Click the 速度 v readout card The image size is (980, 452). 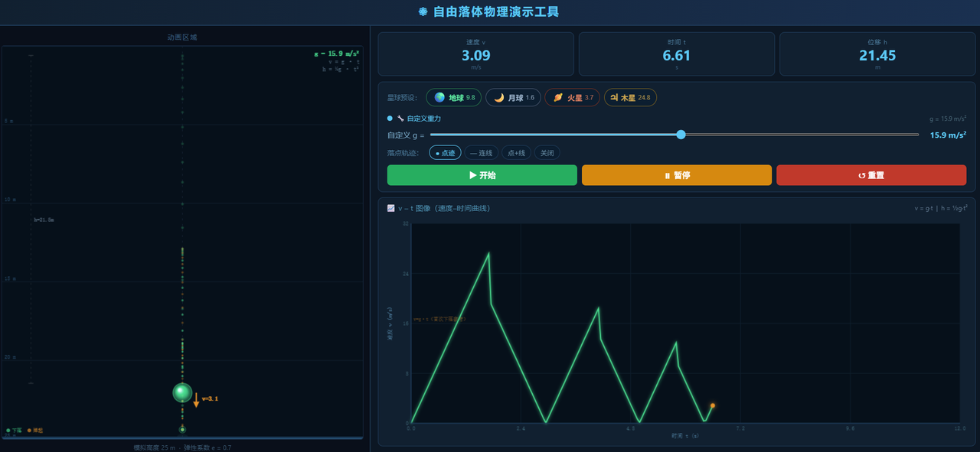(475, 54)
